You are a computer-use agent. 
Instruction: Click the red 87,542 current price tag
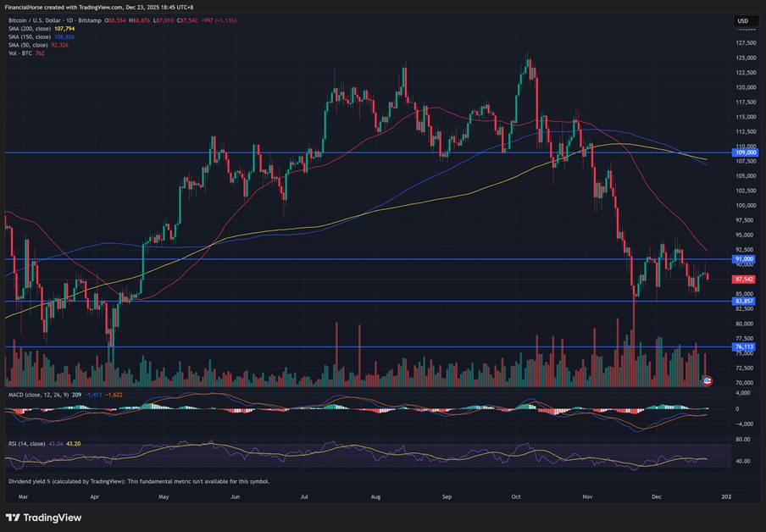point(744,279)
